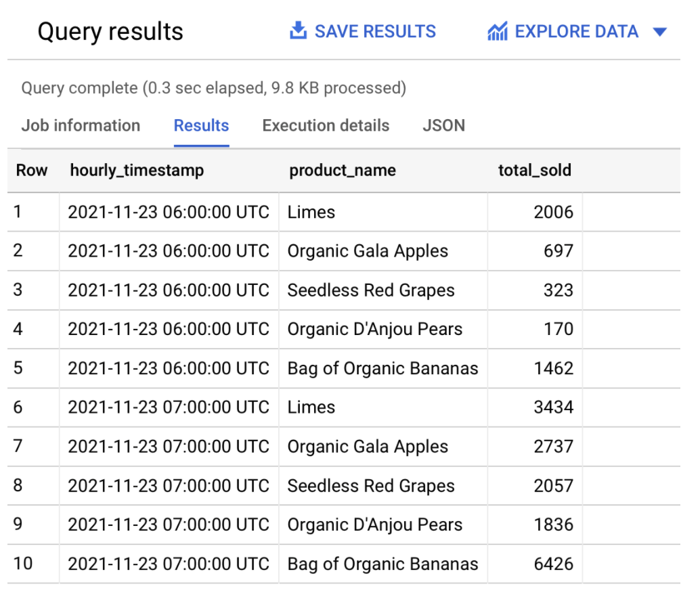700x601 pixels.
Task: Open the JSON view of results
Action: point(444,125)
